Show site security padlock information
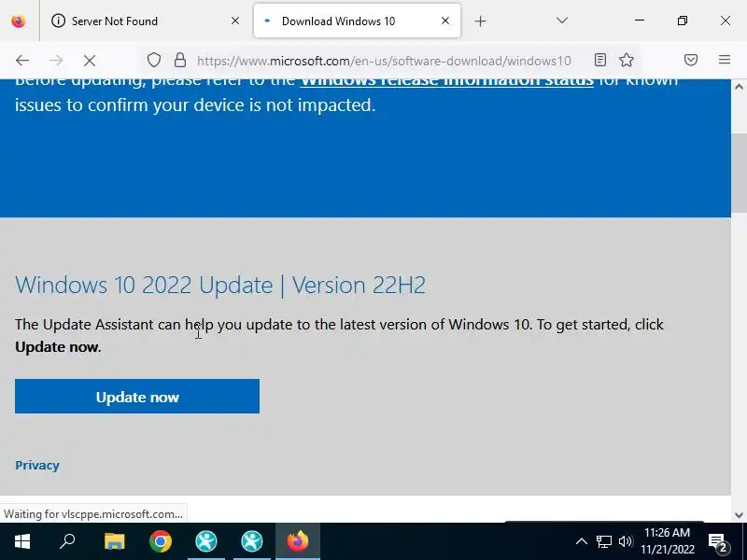Viewport: 747px width, 560px height. [x=179, y=60]
